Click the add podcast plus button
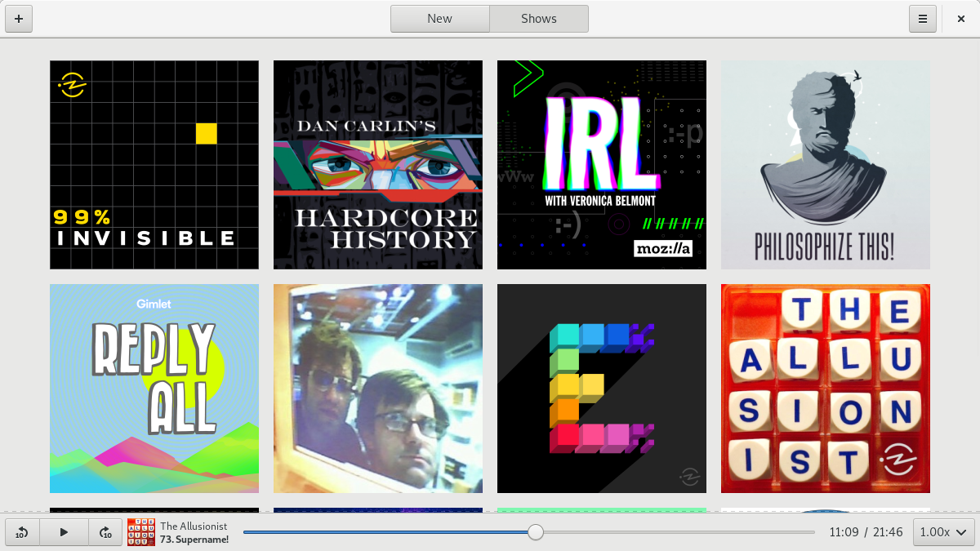This screenshot has height=551, width=980. tap(19, 19)
